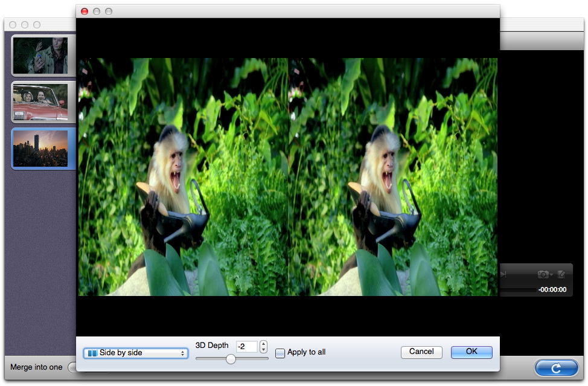Click the edit clip icon beside the camera
This screenshot has height=386, width=588.
[561, 275]
